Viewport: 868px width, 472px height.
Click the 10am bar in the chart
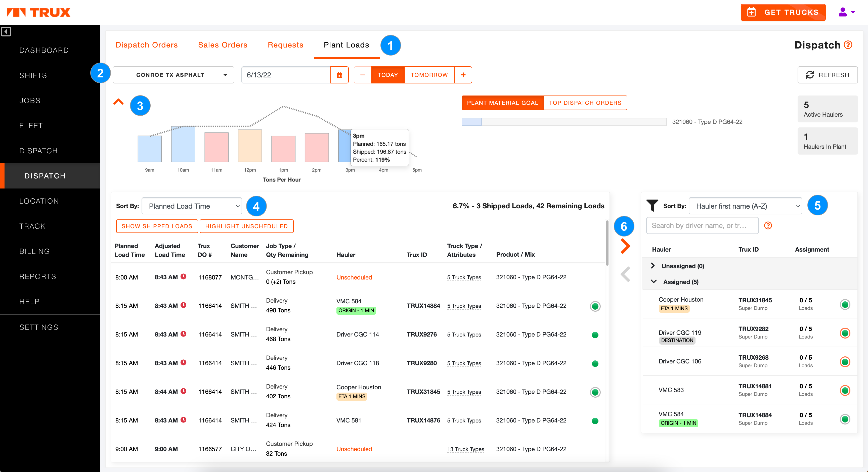(x=183, y=144)
